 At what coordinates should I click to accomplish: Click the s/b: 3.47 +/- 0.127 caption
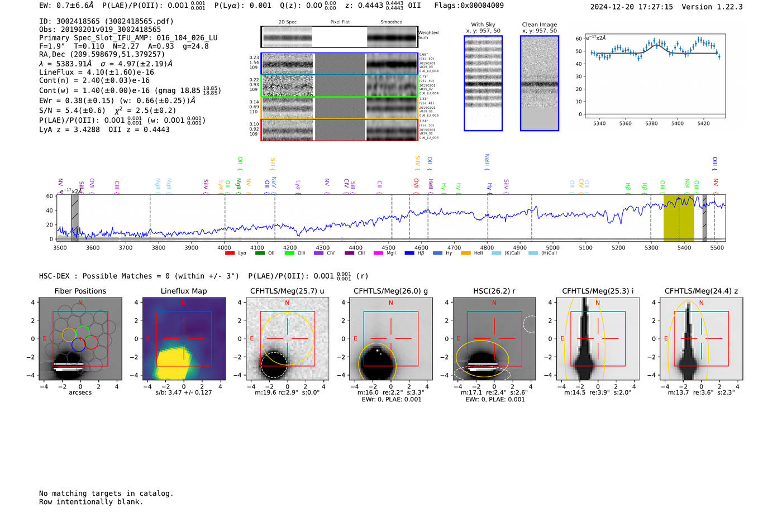(184, 392)
